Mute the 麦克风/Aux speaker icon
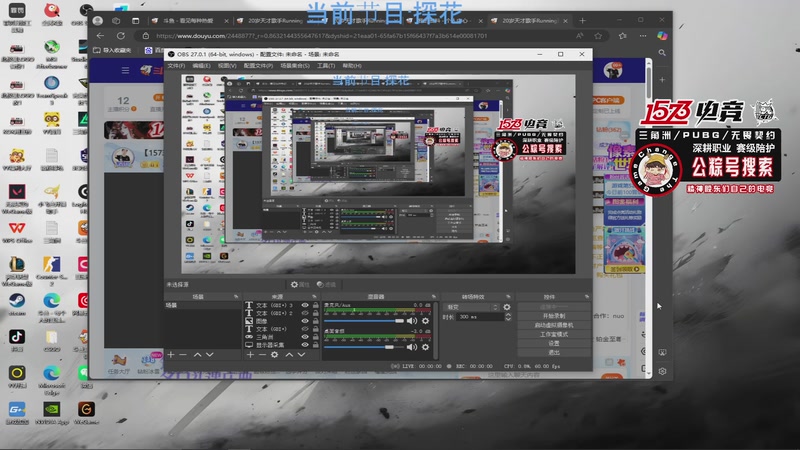 pos(412,321)
